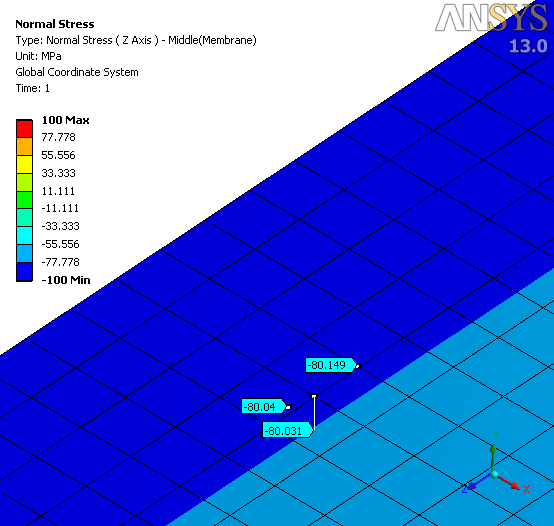Select the cyan legend color band
This screenshot has width=554, height=526.
[24, 236]
